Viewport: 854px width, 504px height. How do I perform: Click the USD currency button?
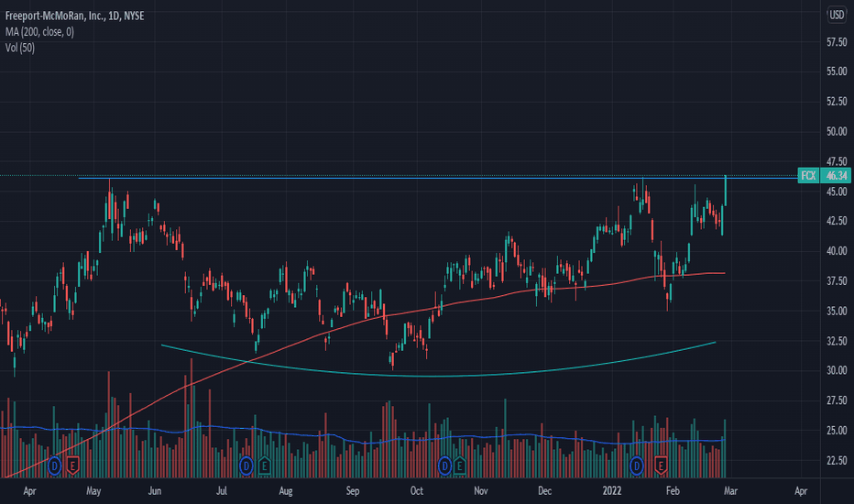pyautogui.click(x=837, y=15)
